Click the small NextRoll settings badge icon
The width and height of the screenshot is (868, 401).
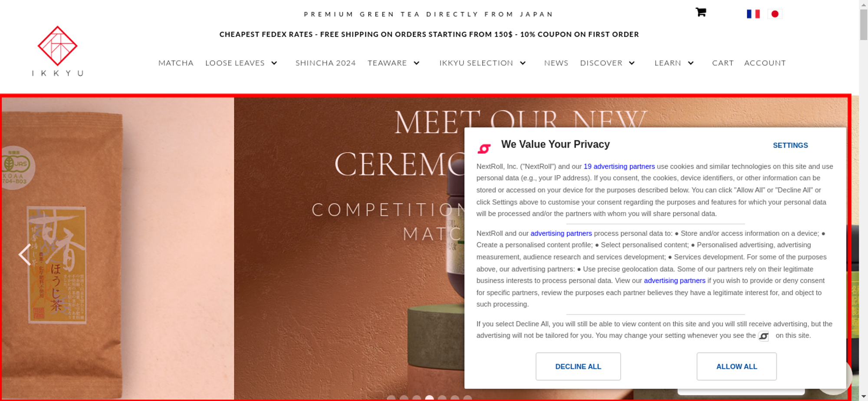point(764,336)
